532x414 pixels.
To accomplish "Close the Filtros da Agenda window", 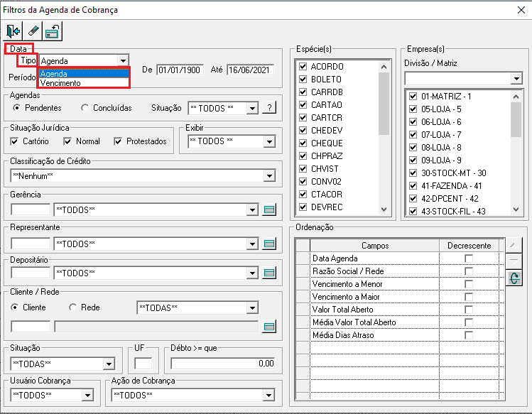I will pos(521,10).
